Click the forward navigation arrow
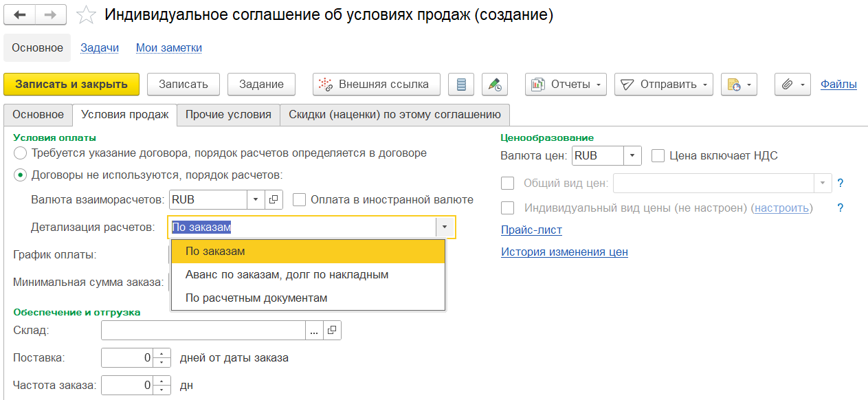868x400 pixels. (51, 14)
